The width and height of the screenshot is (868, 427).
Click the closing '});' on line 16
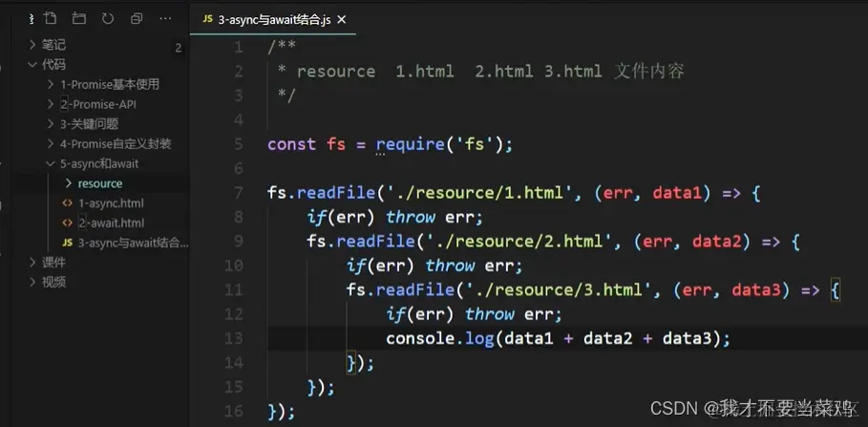pos(282,411)
